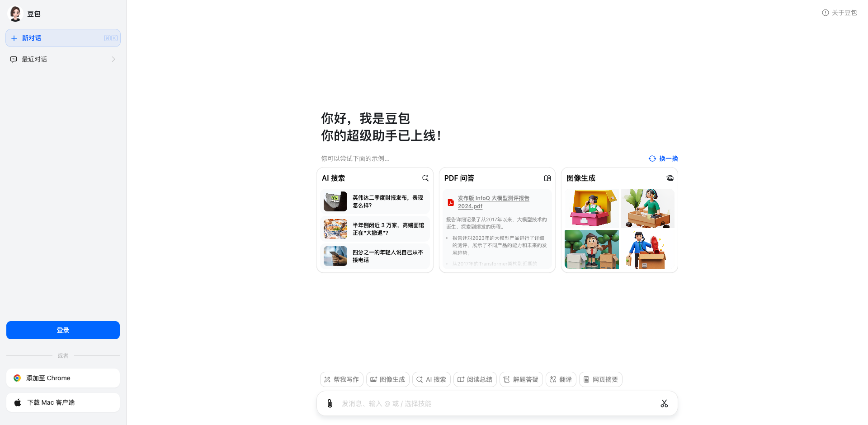Select the 帮我写作 skill chip
868x425 pixels.
(342, 379)
